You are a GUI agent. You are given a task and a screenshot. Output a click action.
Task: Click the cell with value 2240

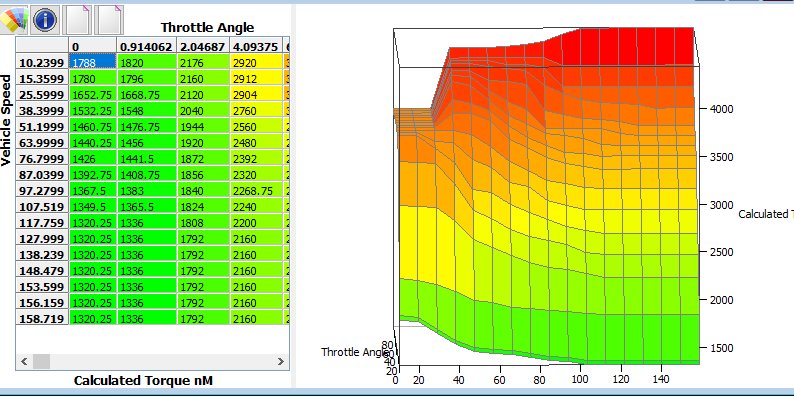[256, 207]
